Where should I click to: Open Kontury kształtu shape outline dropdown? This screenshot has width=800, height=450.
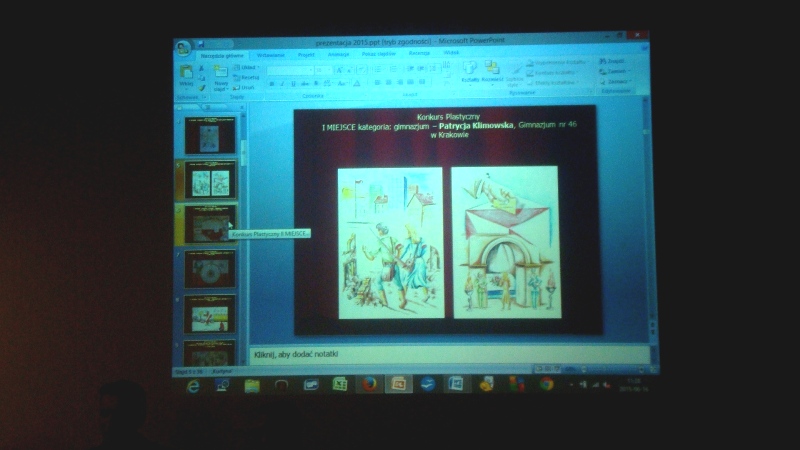point(554,72)
